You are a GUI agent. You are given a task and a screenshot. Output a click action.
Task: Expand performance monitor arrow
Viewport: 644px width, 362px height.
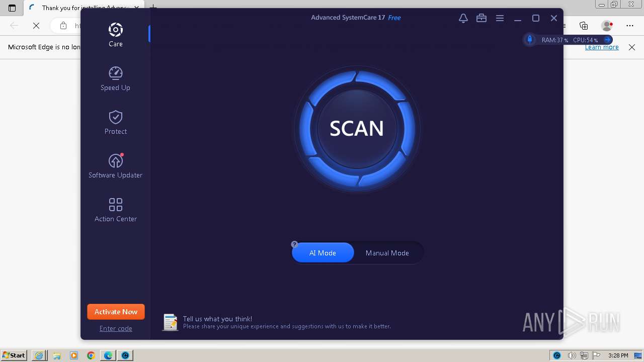coord(607,40)
